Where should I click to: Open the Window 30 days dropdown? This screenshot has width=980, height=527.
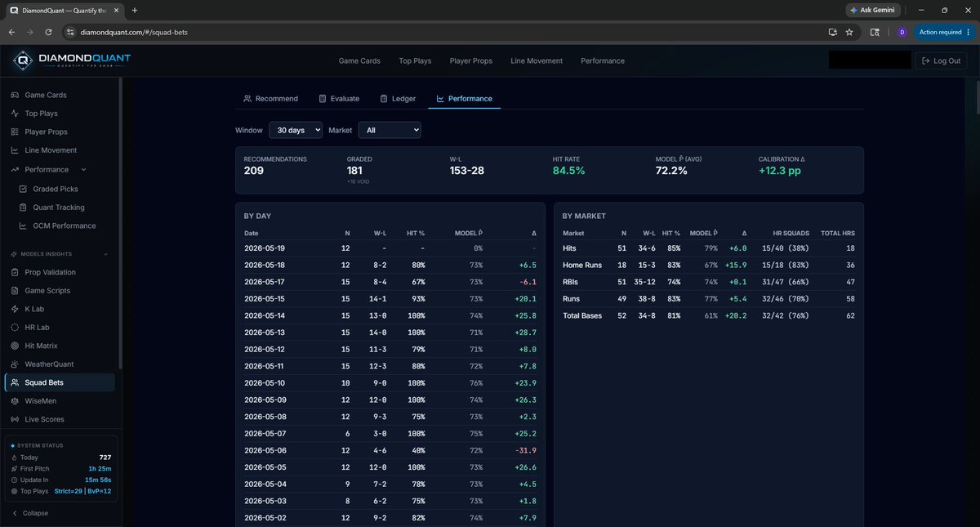pyautogui.click(x=296, y=130)
